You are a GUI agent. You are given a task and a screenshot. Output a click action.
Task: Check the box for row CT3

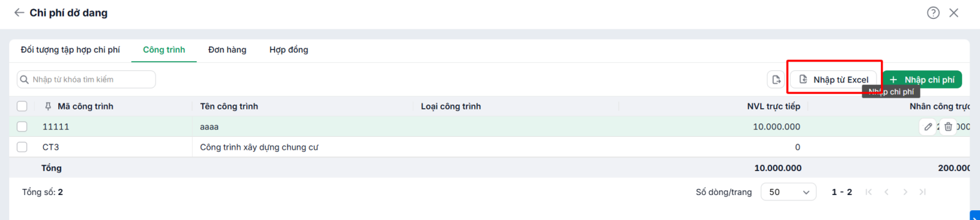click(22, 147)
